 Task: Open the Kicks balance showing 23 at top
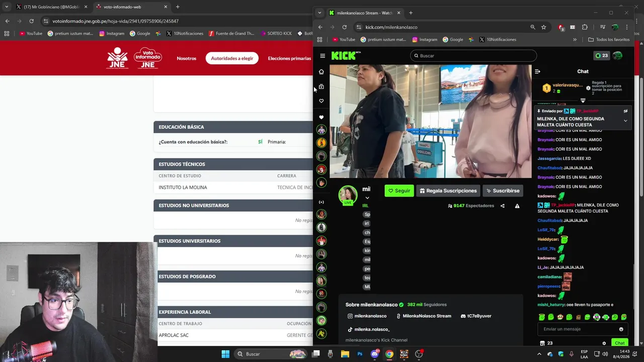[602, 56]
